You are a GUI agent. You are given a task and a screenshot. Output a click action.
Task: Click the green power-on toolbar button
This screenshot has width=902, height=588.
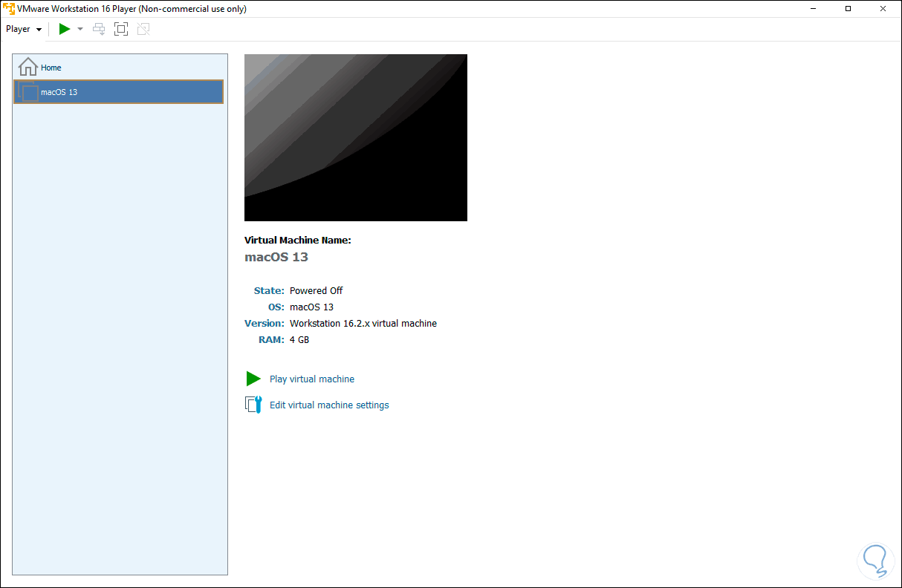tap(65, 29)
